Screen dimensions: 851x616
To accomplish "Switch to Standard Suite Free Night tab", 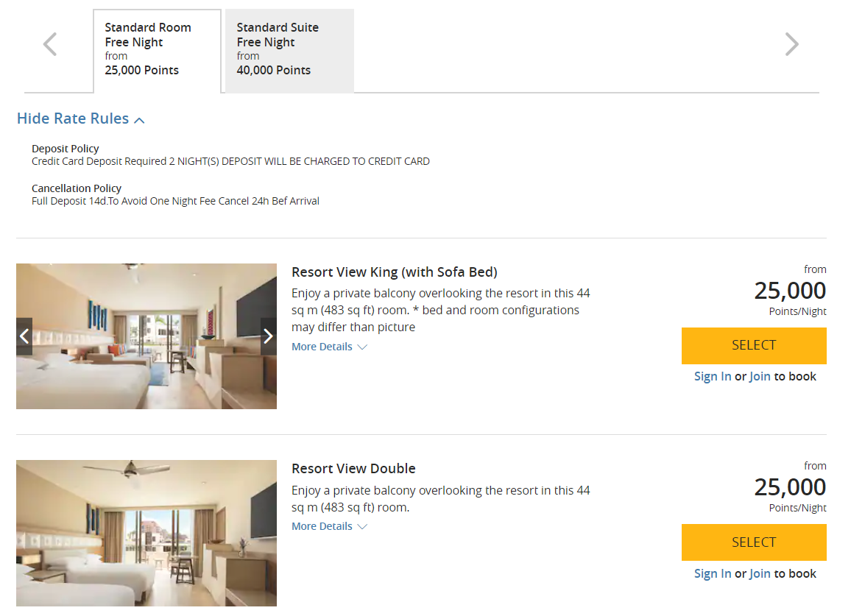I will [289, 49].
